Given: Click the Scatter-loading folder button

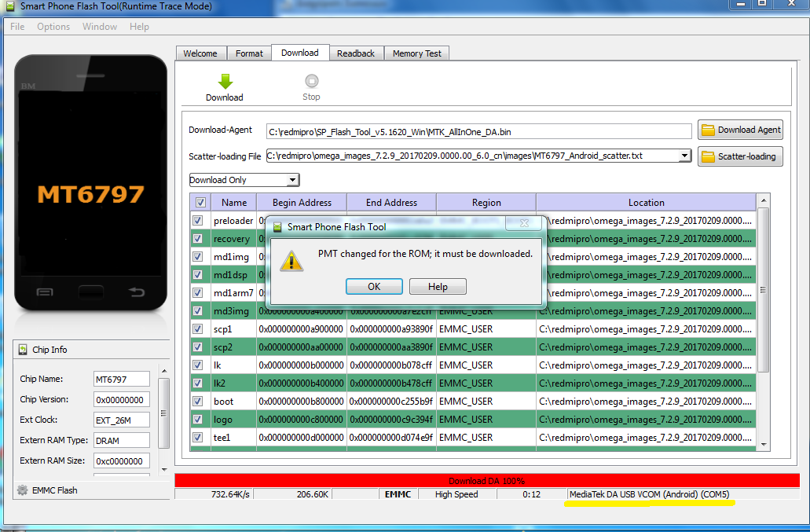Looking at the screenshot, I should coord(740,156).
